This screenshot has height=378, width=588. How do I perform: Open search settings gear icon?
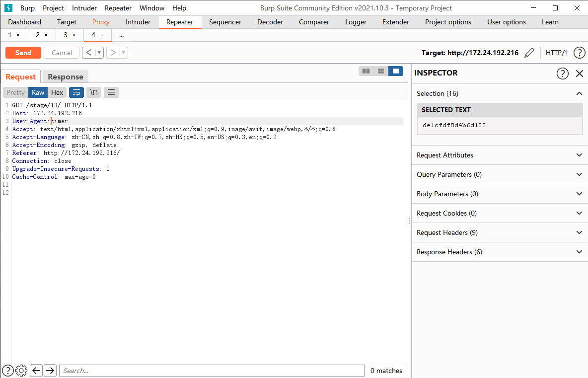click(21, 371)
